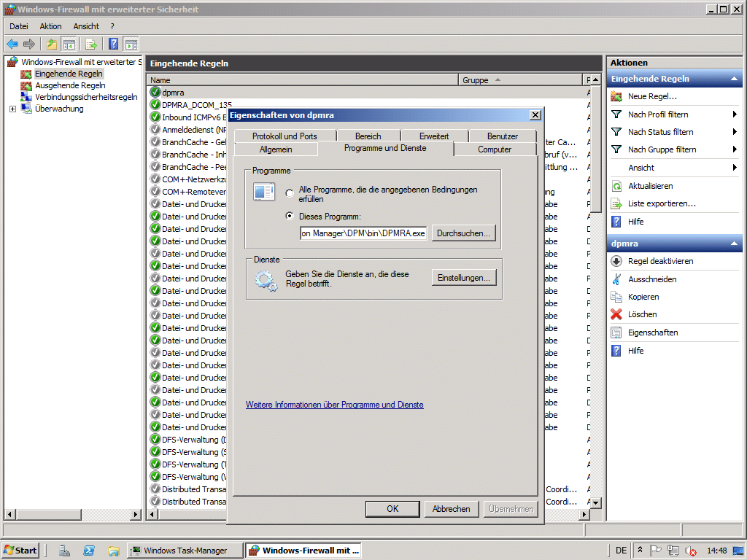Switch to the Allgemein tab
The image size is (747, 560).
pos(276,149)
